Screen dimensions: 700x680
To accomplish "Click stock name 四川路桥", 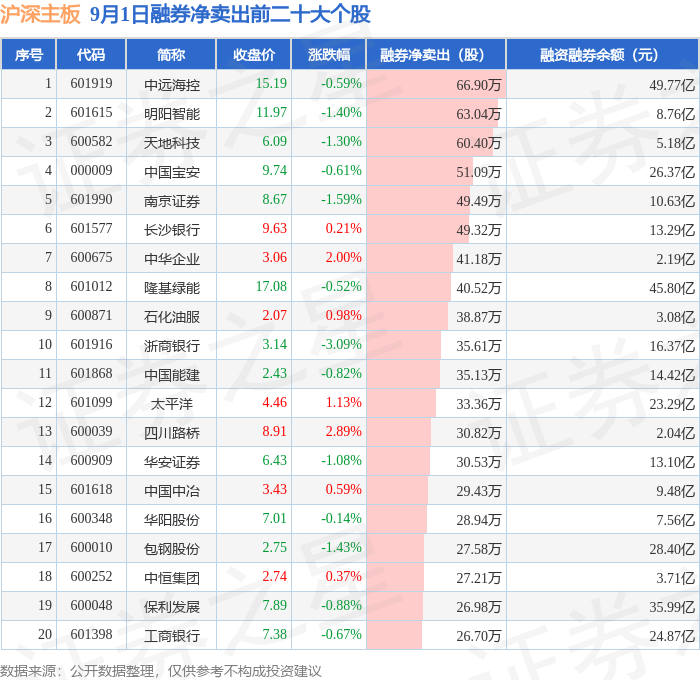I will pyautogui.click(x=171, y=433).
